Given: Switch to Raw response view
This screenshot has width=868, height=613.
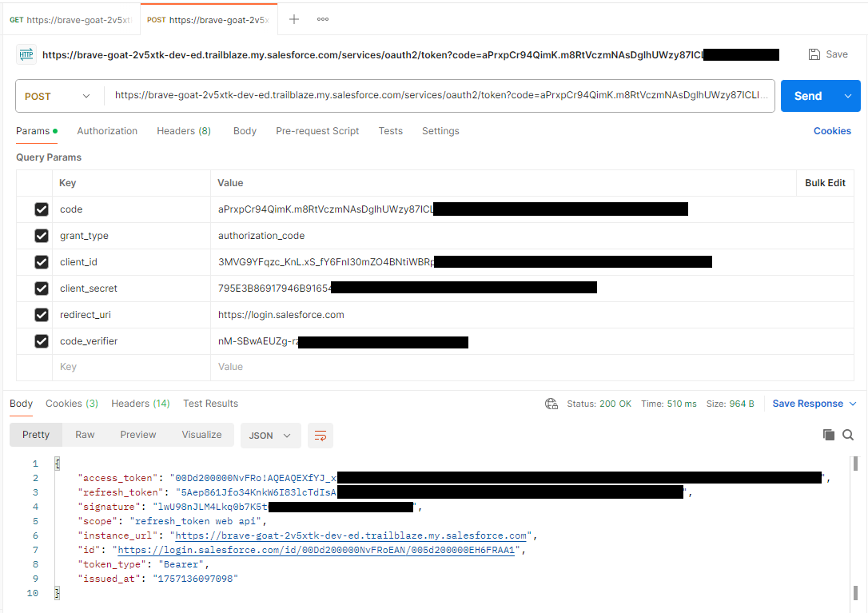Looking at the screenshot, I should 85,436.
